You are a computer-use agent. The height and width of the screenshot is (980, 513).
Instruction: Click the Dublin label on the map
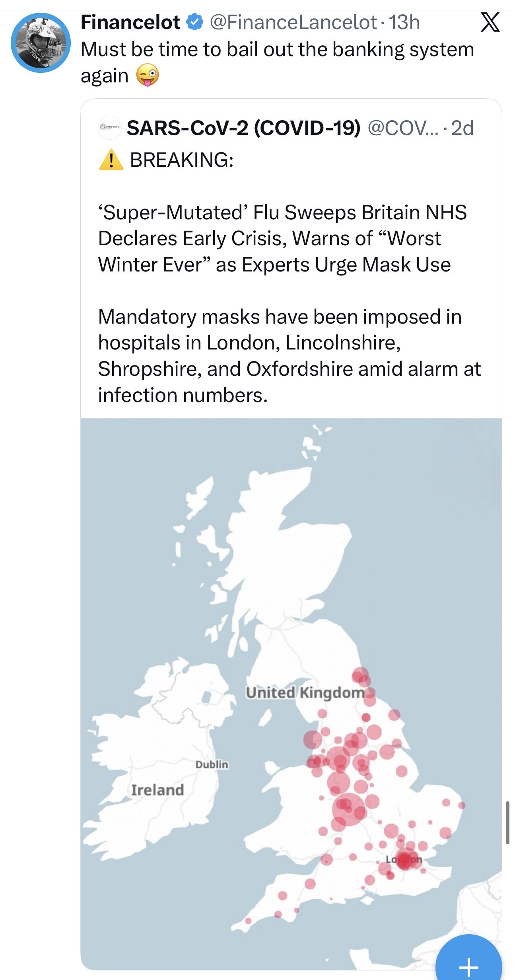point(212,764)
